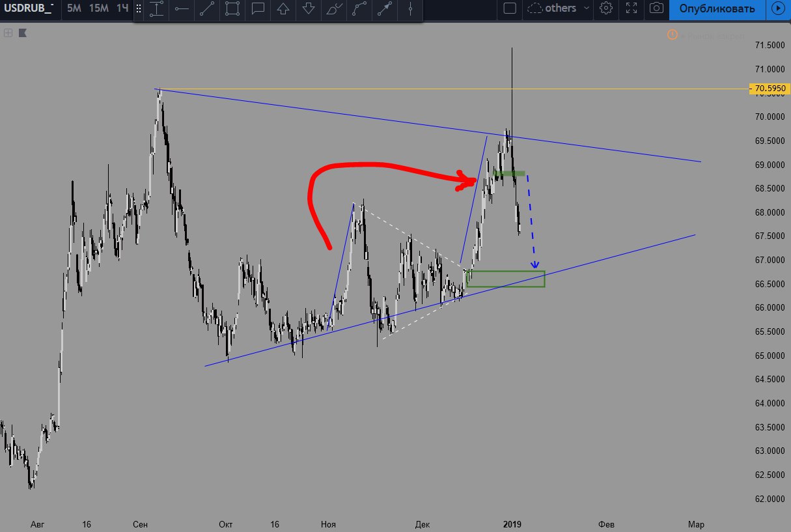Image resolution: width=791 pixels, height=532 pixels.
Task: Click the play button next to Опубликовать
Action: [777, 8]
